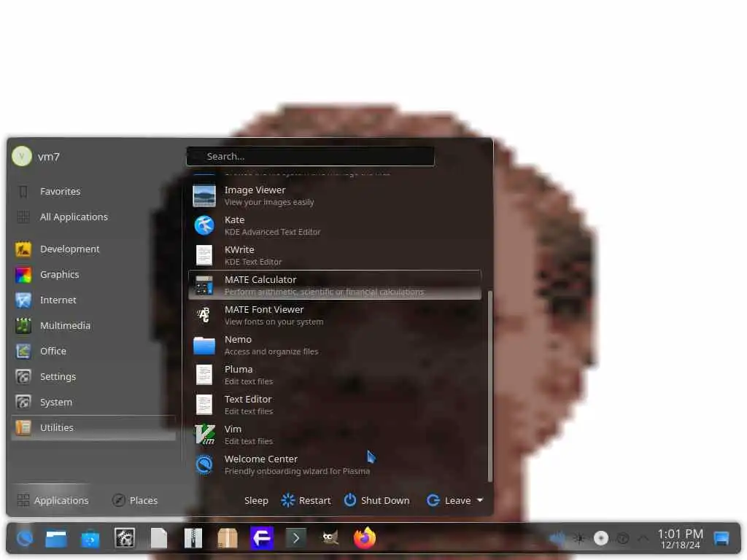Switch to the Applications tab
The image size is (747, 560).
coord(53,500)
